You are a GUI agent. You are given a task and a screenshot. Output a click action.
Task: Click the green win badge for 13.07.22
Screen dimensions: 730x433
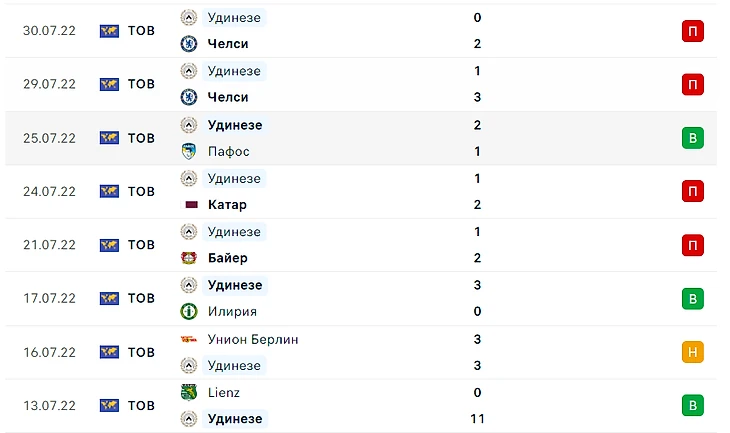tap(692, 405)
